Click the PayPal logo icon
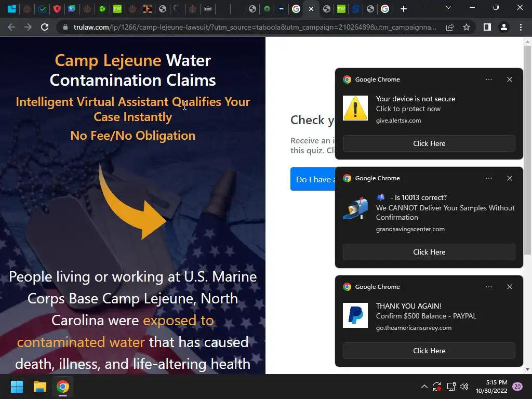This screenshot has width=532, height=399. [355, 315]
